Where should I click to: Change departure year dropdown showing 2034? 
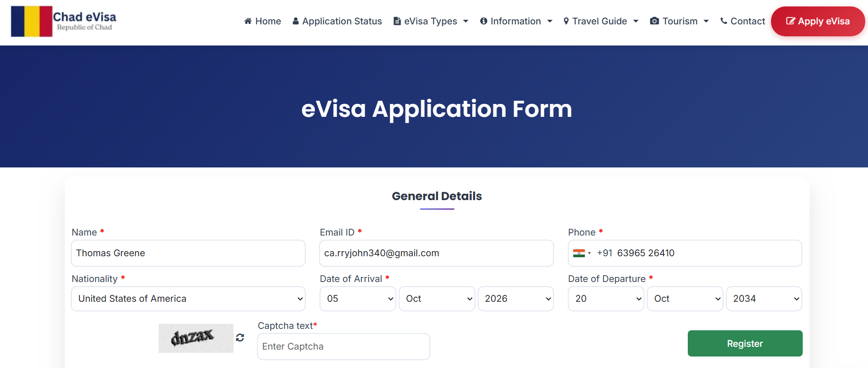click(764, 299)
